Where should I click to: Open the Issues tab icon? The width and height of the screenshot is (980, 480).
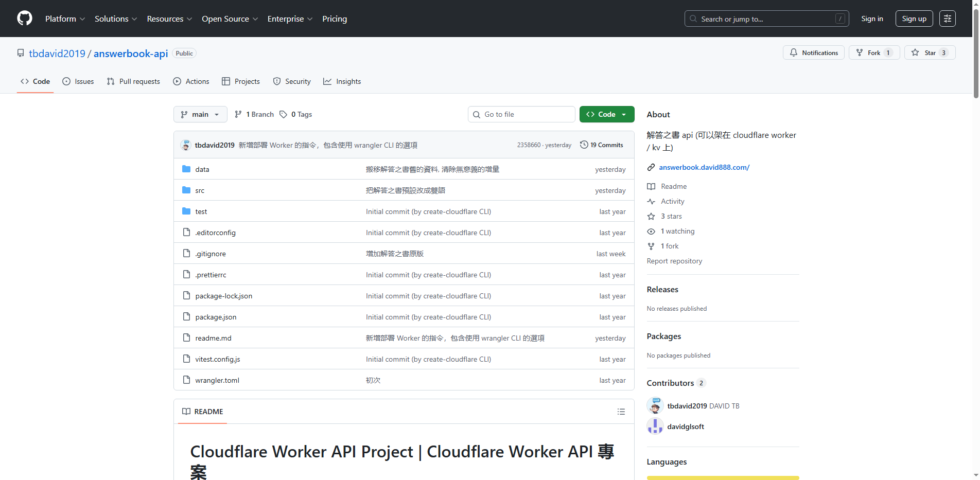[x=66, y=81]
